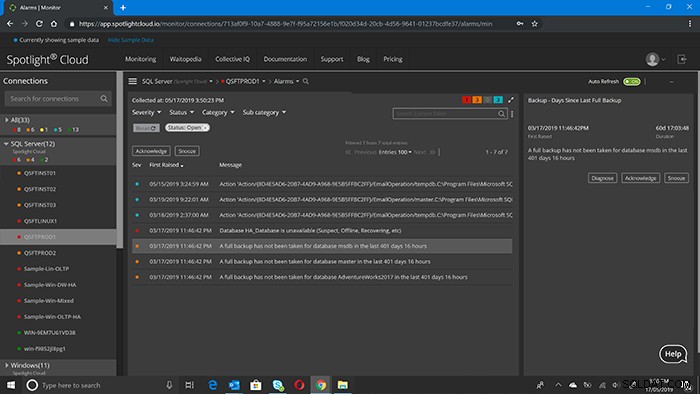Open Chrome's three-dot menu
Screen dimensions: 700x394
[x=689, y=24]
